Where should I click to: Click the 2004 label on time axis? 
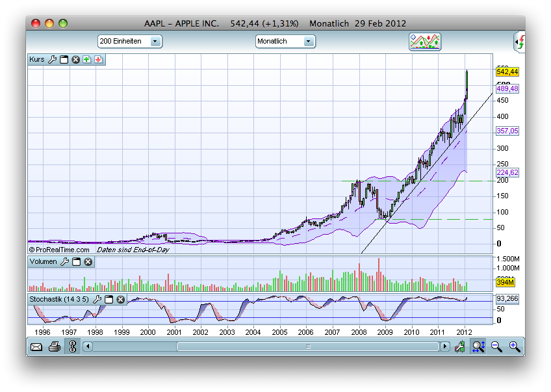(x=253, y=332)
